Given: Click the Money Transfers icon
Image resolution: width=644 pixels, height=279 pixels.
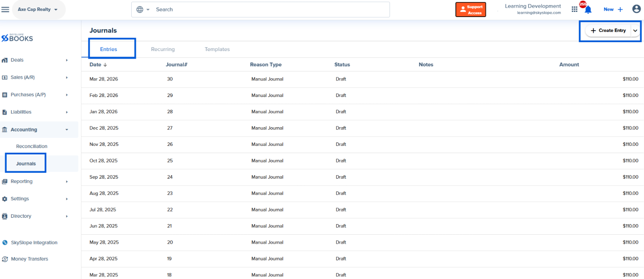Looking at the screenshot, I should (5, 259).
